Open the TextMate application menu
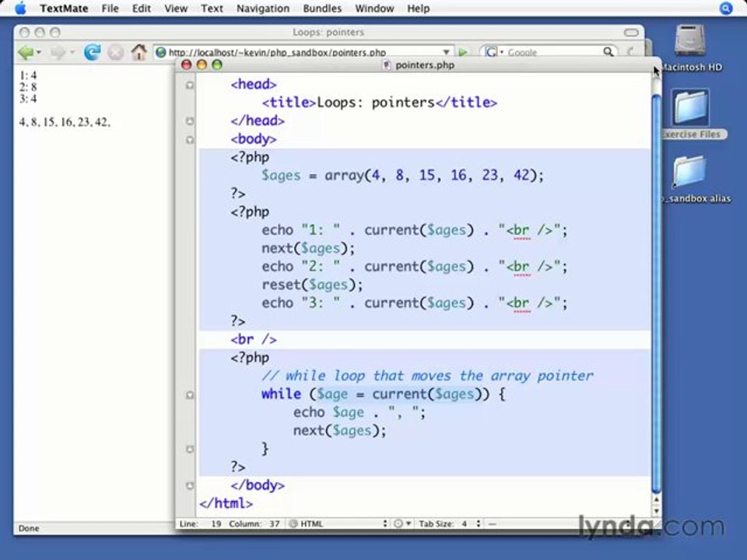This screenshot has width=747, height=560. point(64,9)
